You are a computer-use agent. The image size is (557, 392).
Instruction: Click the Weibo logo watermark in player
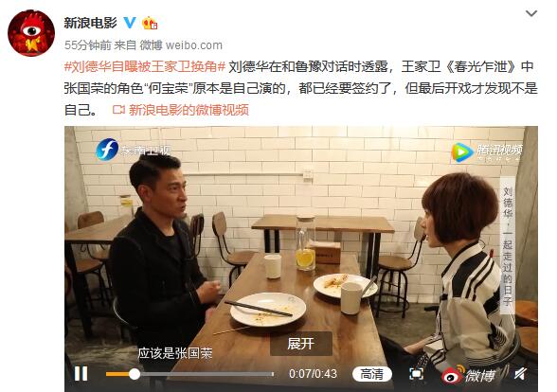(468, 374)
